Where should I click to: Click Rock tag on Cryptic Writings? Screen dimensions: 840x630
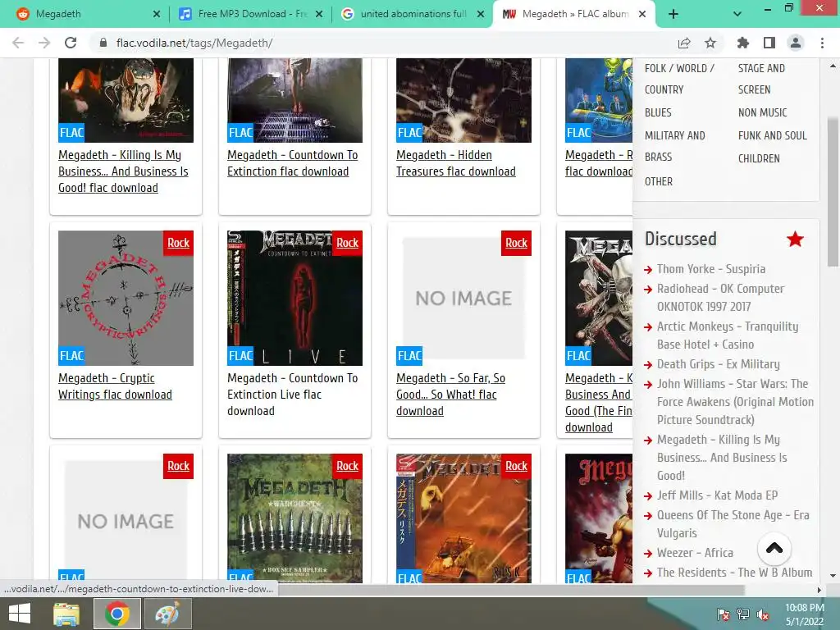coord(178,243)
